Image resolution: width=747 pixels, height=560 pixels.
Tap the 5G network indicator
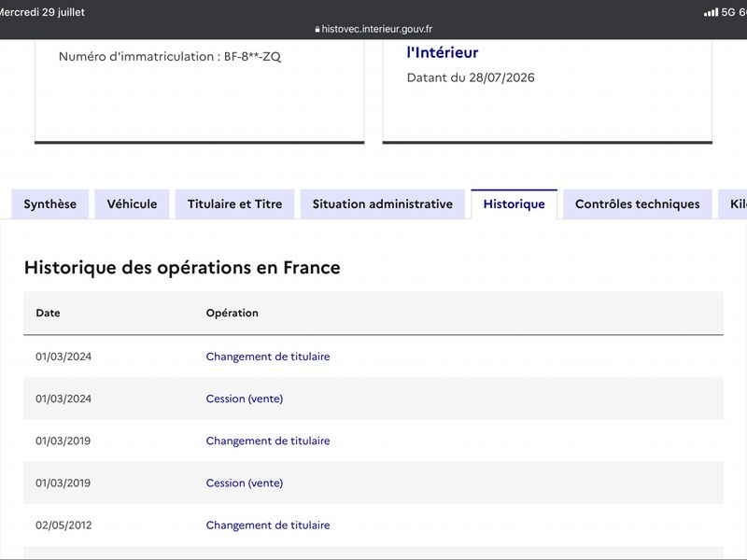[728, 12]
